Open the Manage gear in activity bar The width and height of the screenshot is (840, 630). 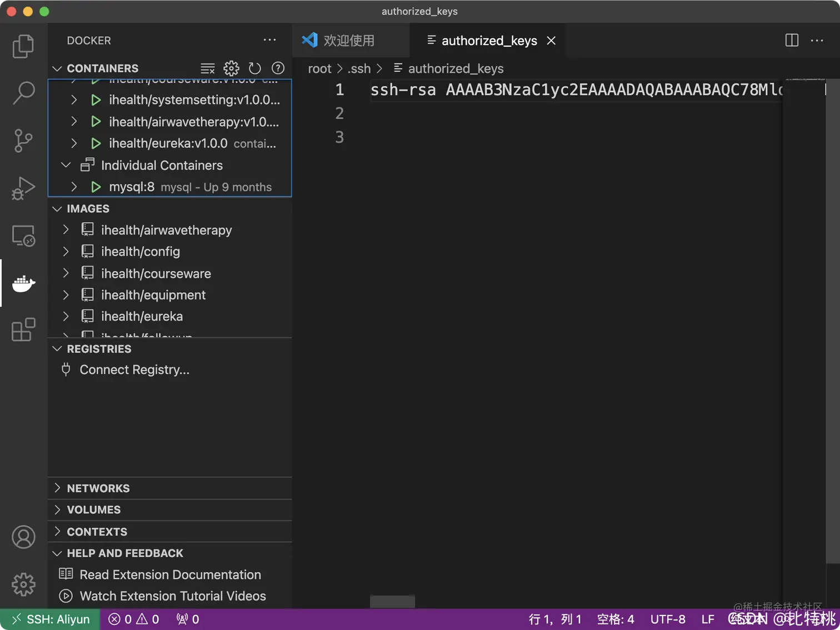23,584
